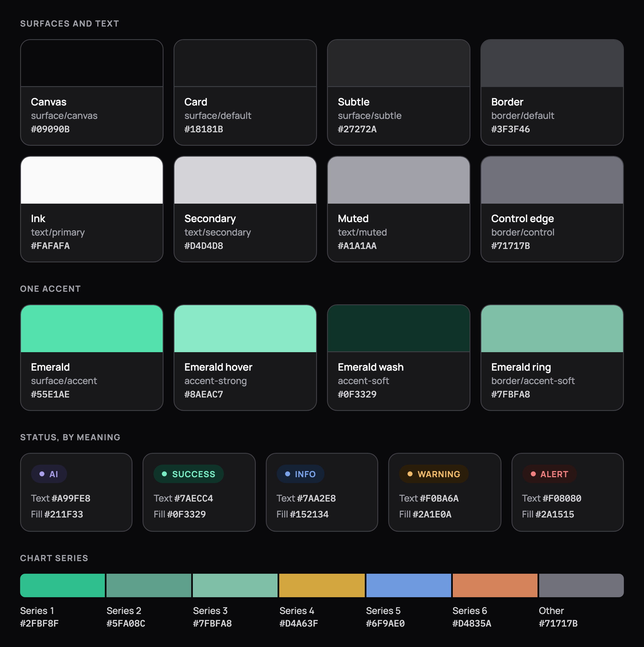Viewport: 644px width, 647px height.
Task: Click the SUCCESS status badge
Action: click(188, 474)
